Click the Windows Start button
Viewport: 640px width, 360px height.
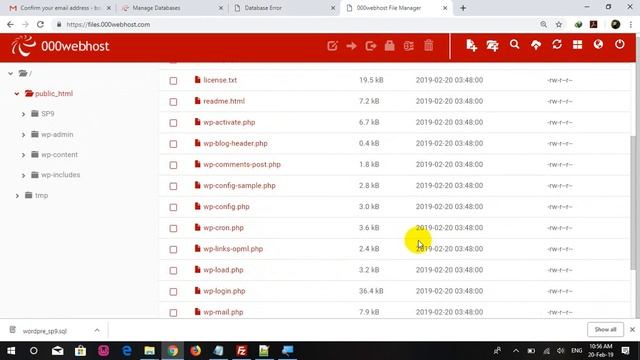tap(11, 351)
